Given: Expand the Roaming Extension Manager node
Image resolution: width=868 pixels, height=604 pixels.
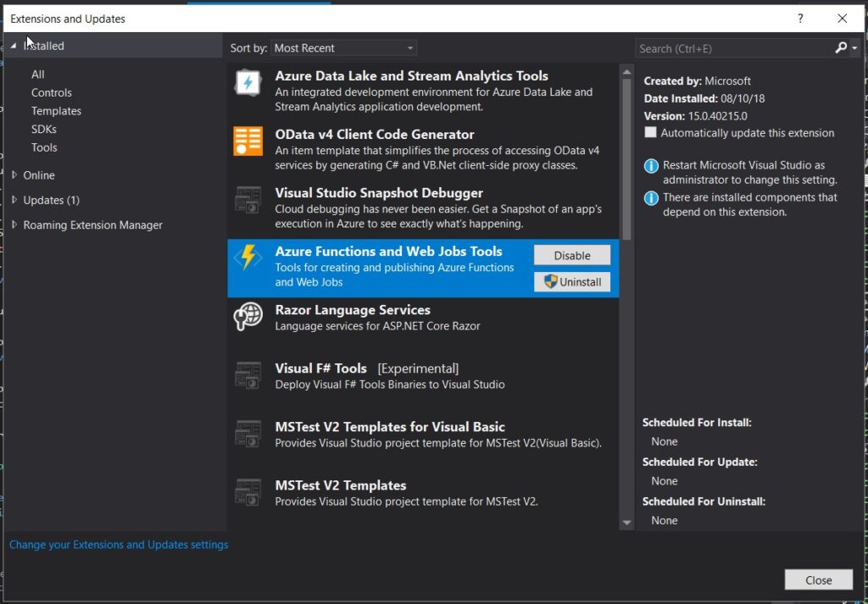Looking at the screenshot, I should (14, 224).
